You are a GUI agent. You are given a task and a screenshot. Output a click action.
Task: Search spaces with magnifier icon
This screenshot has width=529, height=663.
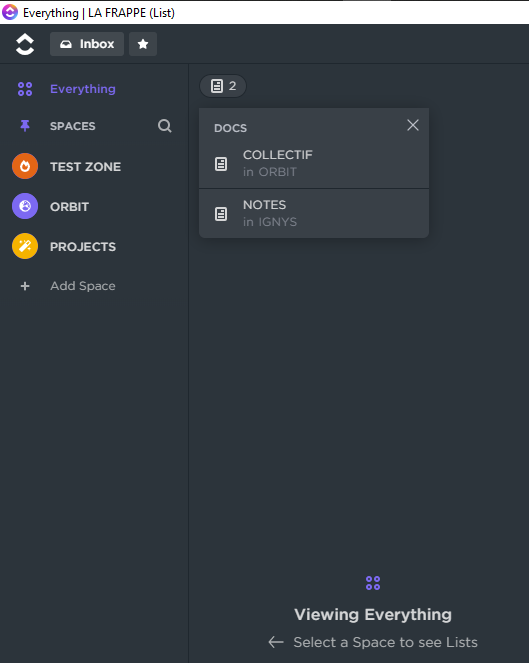tap(165, 126)
